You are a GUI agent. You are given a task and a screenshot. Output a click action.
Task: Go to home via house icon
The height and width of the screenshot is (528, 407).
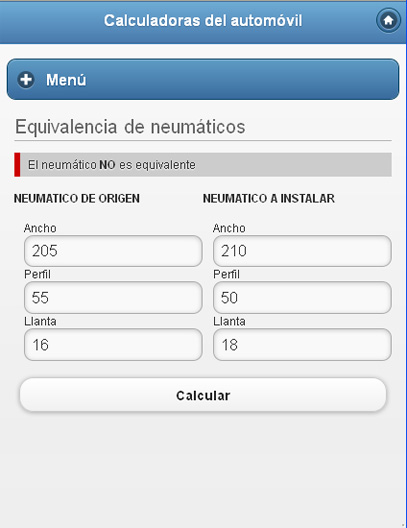(x=388, y=21)
